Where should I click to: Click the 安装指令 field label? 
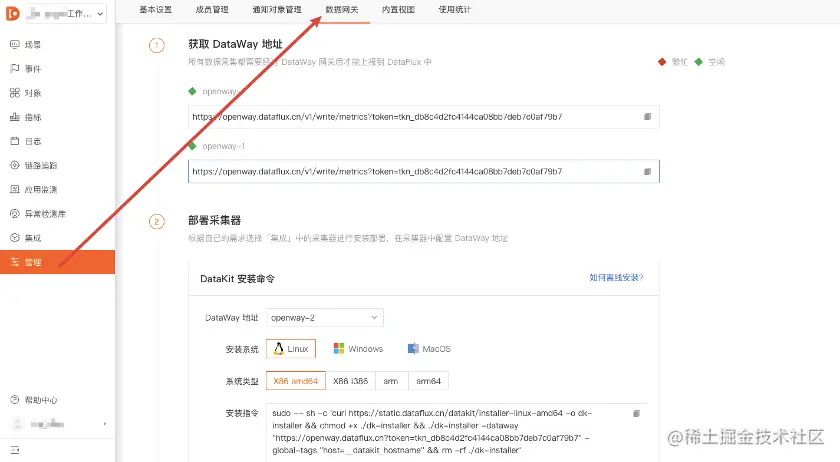(x=242, y=413)
